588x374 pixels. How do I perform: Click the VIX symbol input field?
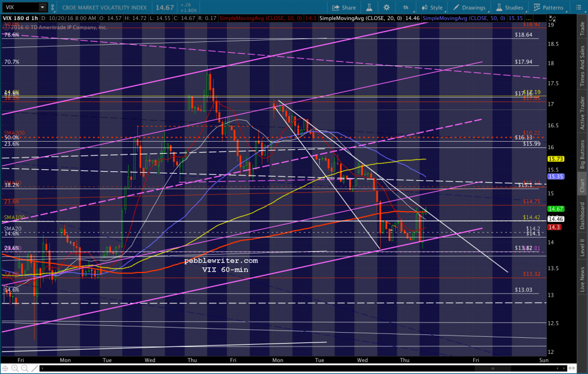(20, 7)
